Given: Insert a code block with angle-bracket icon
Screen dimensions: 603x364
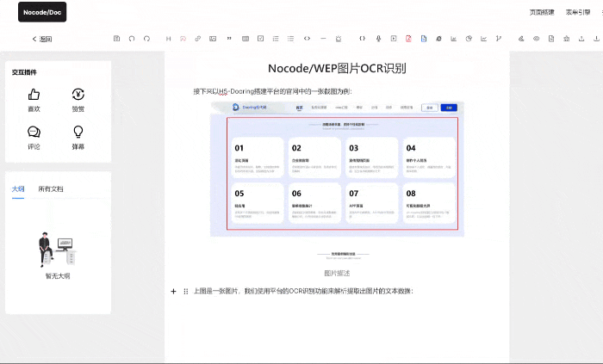Looking at the screenshot, I should [307, 39].
